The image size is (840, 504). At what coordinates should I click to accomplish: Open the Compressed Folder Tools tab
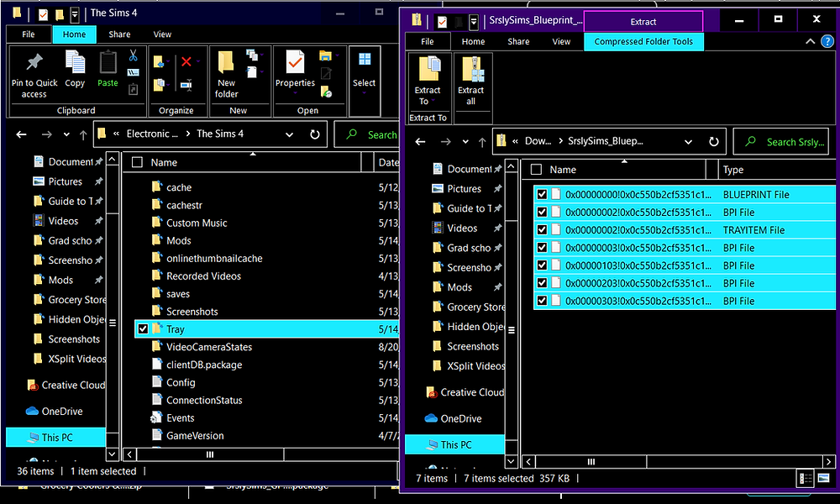pos(643,41)
